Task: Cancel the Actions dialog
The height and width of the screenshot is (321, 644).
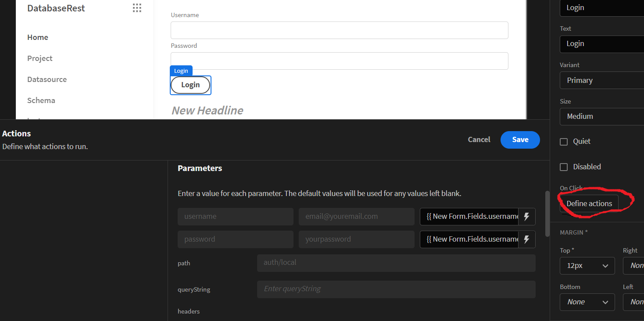Action: (x=479, y=139)
